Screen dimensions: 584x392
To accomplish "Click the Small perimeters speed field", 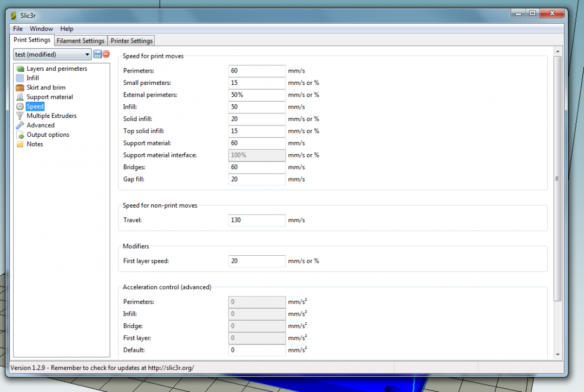I will pyautogui.click(x=257, y=83).
